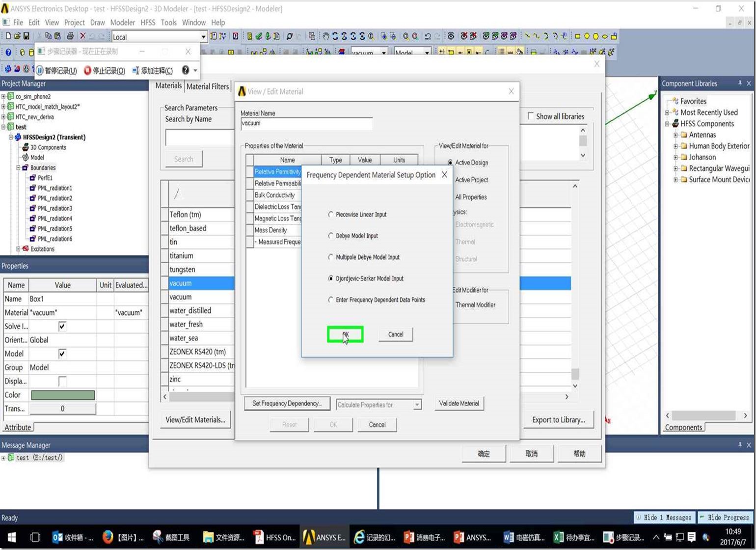Screen dimensions: 756x550
Task: Select Debye Model Input option
Action: [331, 236]
